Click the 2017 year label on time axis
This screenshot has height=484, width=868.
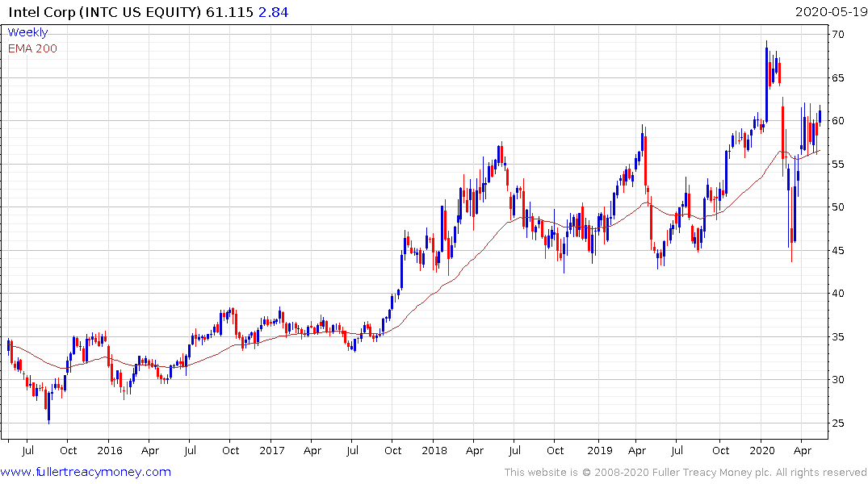point(272,450)
